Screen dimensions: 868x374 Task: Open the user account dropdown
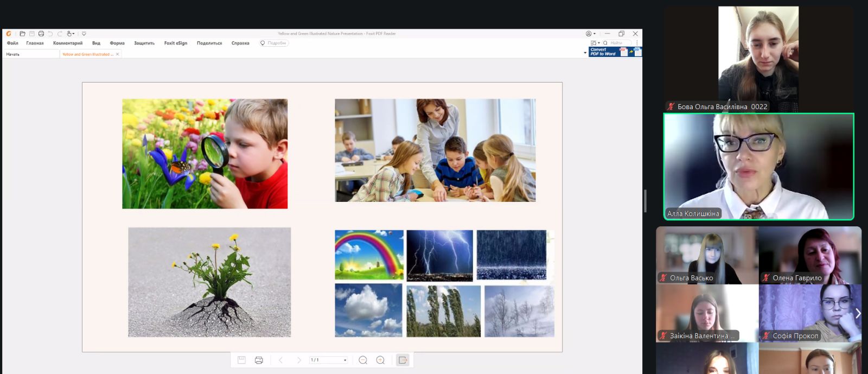591,34
